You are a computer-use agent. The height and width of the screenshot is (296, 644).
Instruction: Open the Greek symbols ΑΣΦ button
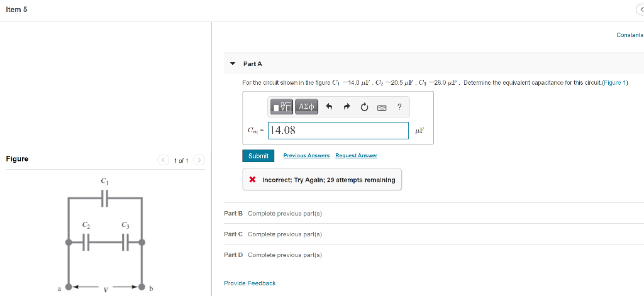coord(306,107)
